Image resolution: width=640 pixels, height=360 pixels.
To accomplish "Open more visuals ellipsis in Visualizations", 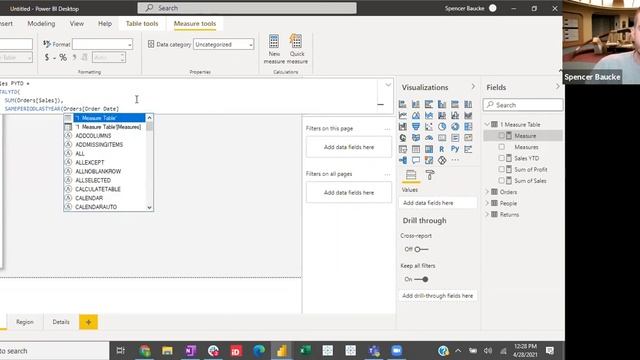I will pyautogui.click(x=455, y=160).
